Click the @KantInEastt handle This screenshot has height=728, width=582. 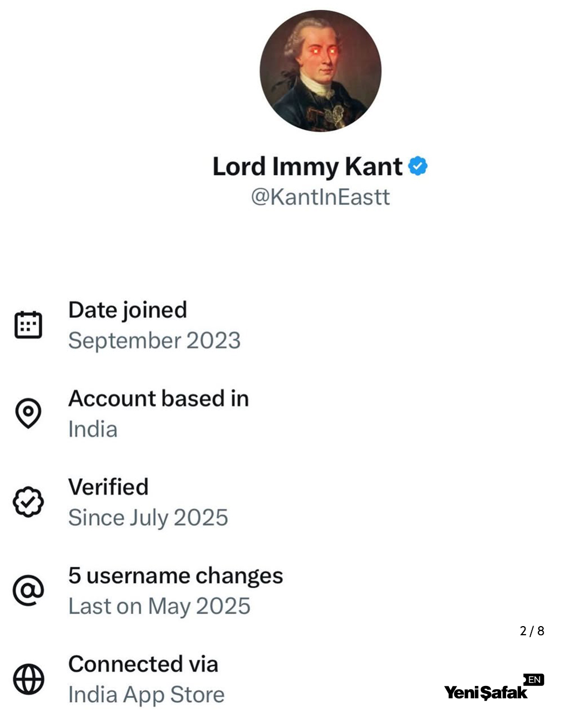[x=320, y=197]
